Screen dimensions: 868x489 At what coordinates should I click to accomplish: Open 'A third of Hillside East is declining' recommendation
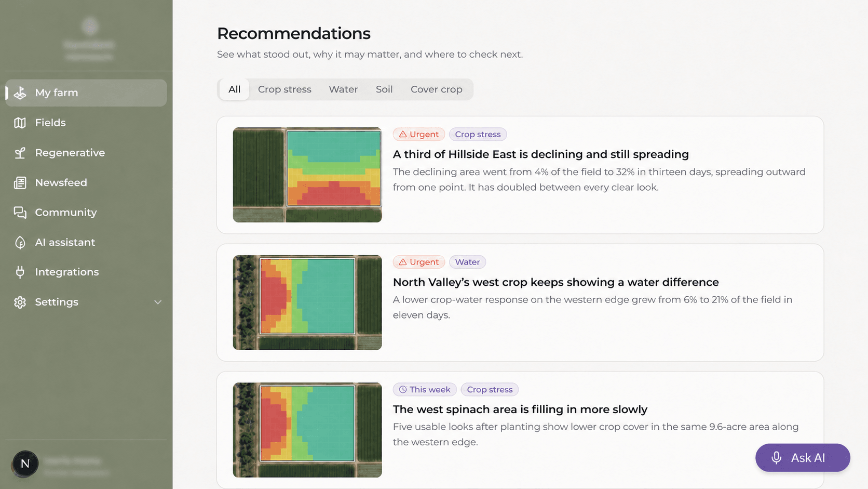(x=541, y=154)
